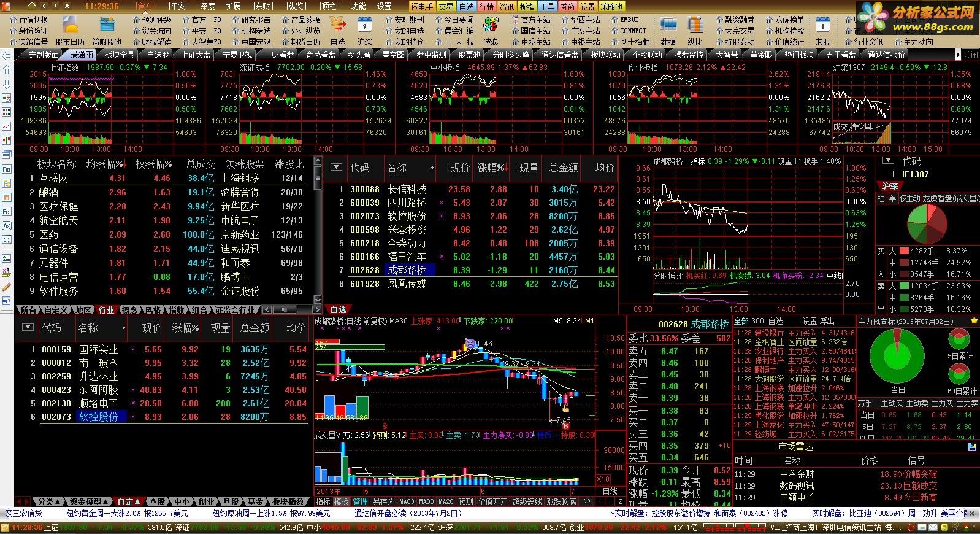
Task: Click the pencil icon in left sidebar
Action: tap(7, 287)
